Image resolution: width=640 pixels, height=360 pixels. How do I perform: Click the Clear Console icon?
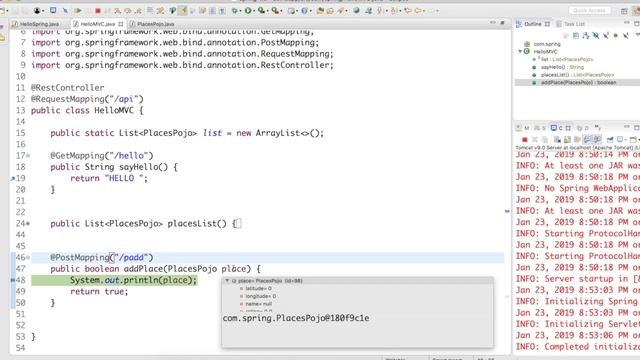[557, 140]
